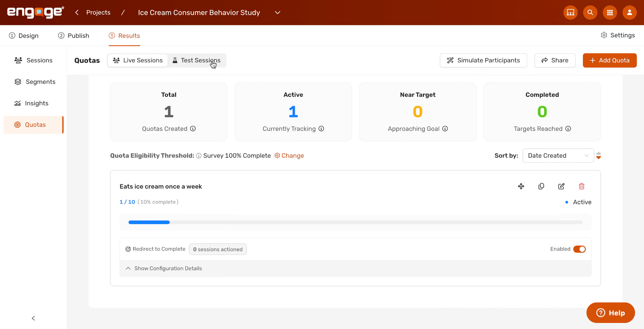The width and height of the screenshot is (644, 329).
Task: Toggle sort order arrows
Action: (599, 155)
